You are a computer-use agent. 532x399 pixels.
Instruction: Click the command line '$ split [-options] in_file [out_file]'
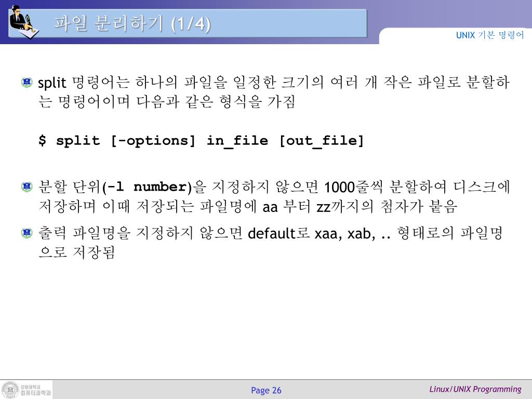(x=201, y=140)
